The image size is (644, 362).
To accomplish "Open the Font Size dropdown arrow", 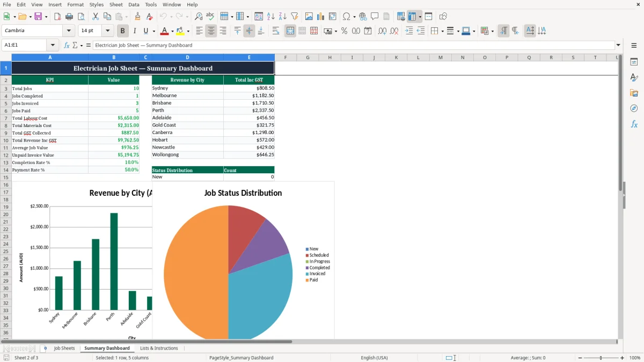I will pyautogui.click(x=107, y=31).
